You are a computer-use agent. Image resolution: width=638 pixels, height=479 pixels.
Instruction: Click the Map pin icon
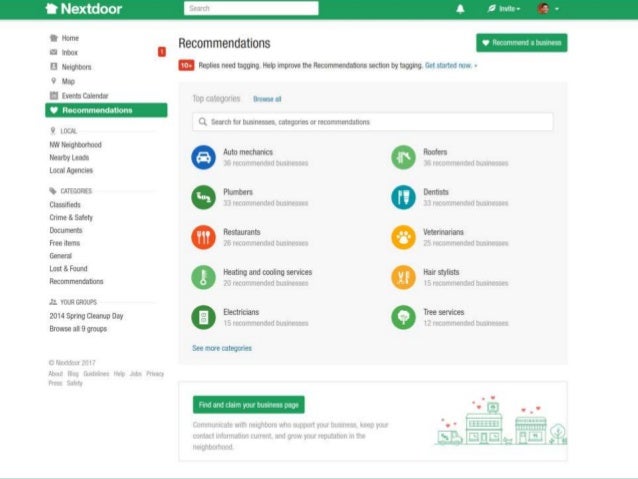pyautogui.click(x=53, y=81)
